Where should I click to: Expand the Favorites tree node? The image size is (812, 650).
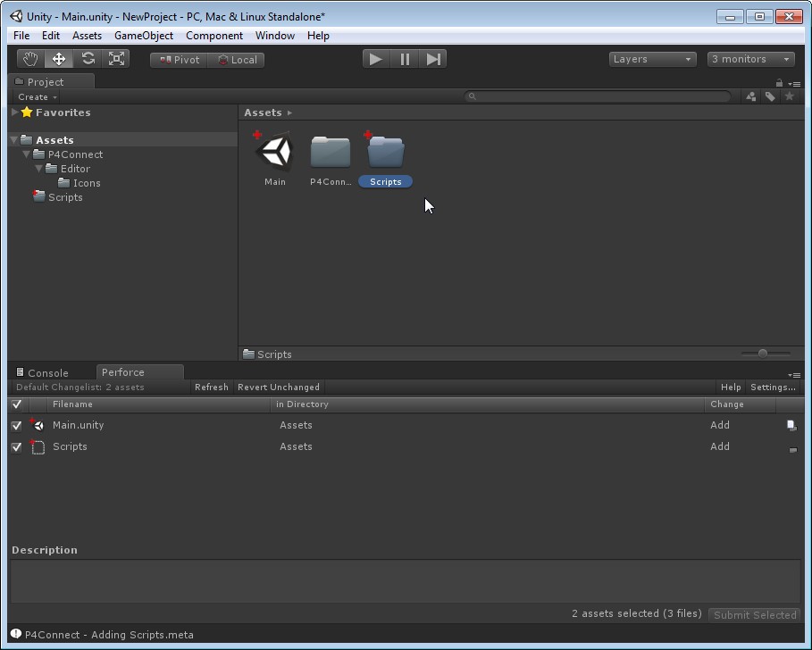point(15,112)
